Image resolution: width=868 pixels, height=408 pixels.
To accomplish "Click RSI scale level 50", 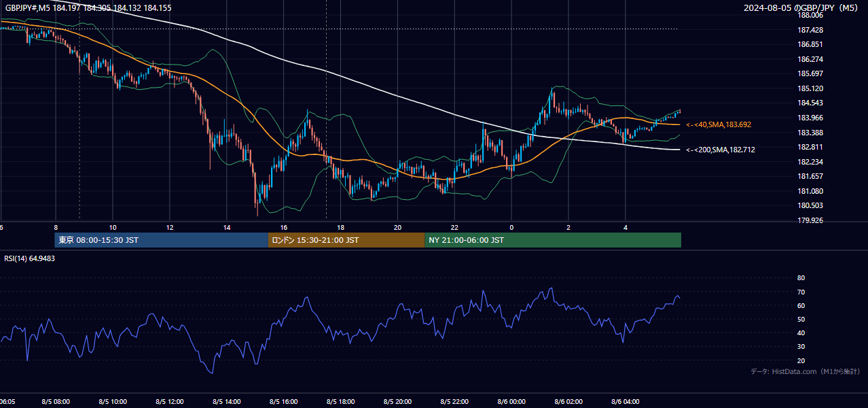I will [x=801, y=319].
